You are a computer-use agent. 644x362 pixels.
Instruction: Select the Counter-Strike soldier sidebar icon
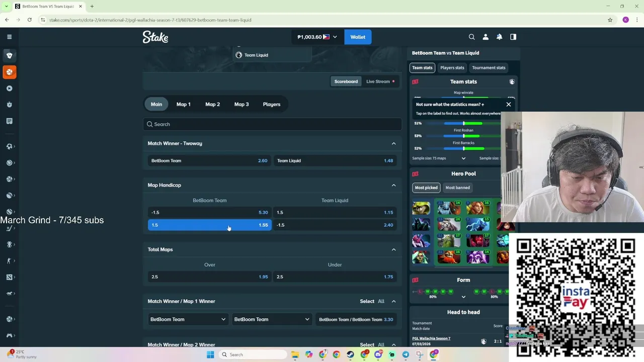tap(9, 261)
